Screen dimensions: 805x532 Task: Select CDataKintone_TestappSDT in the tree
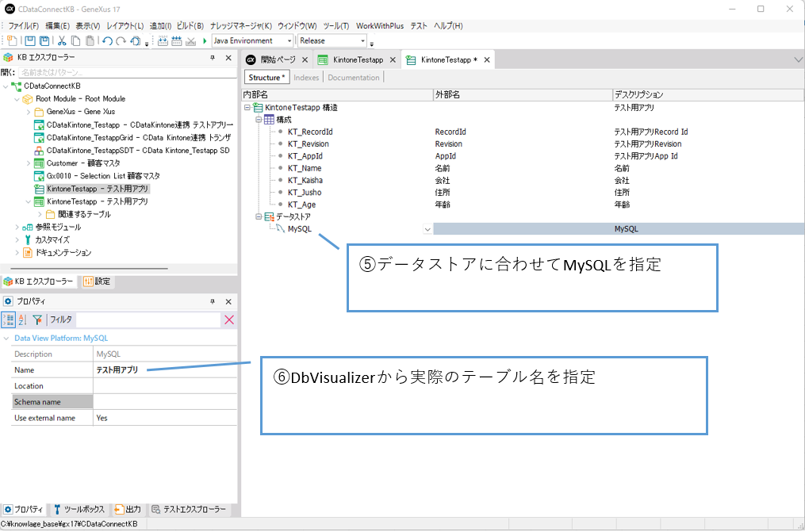(137, 151)
